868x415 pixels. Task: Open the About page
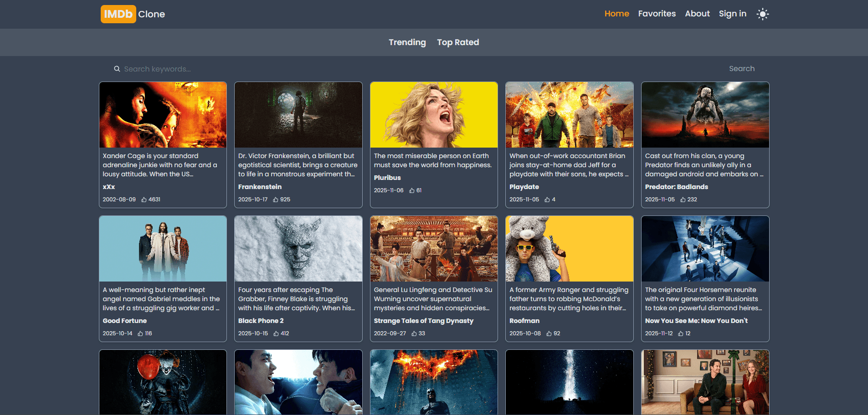point(697,14)
